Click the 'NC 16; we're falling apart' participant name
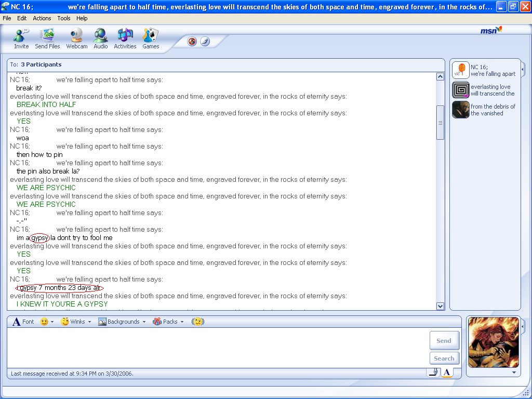Image resolution: width=532 pixels, height=399 pixels. [x=493, y=70]
